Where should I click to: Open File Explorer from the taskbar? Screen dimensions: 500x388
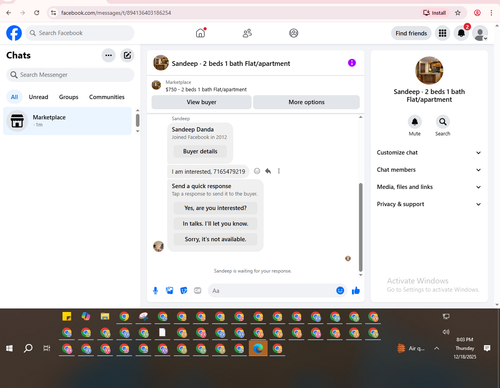[105, 316]
